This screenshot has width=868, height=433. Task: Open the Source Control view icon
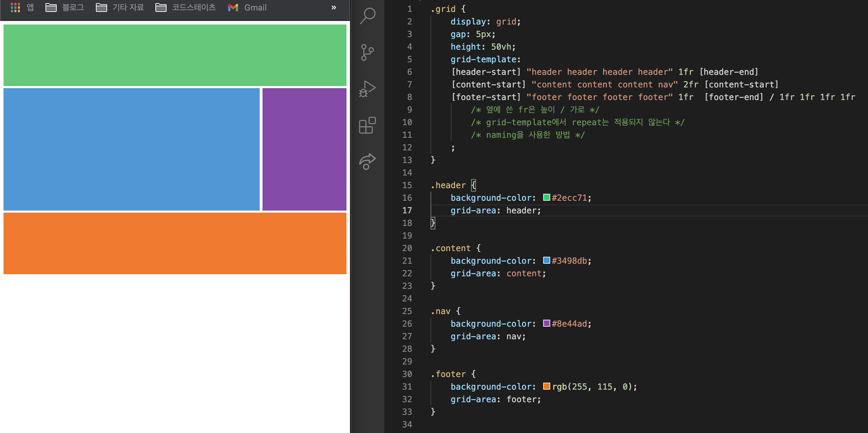click(367, 52)
